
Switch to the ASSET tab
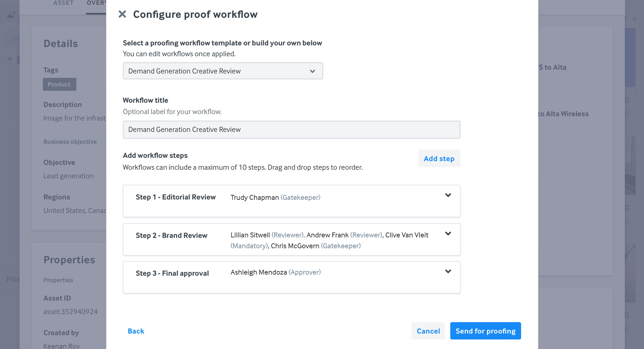pos(63,3)
